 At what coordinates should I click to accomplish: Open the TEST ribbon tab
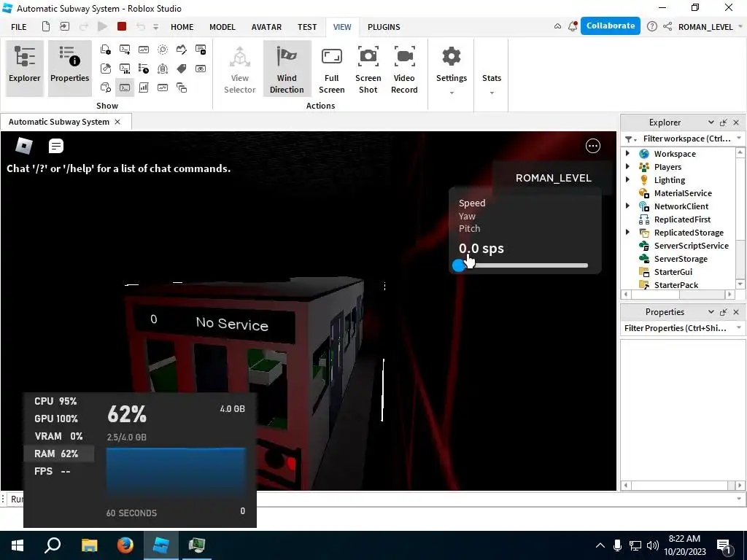click(x=307, y=27)
